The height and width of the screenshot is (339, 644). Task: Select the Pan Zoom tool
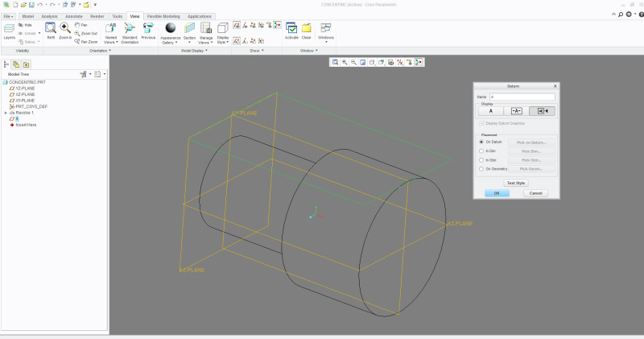pos(86,42)
